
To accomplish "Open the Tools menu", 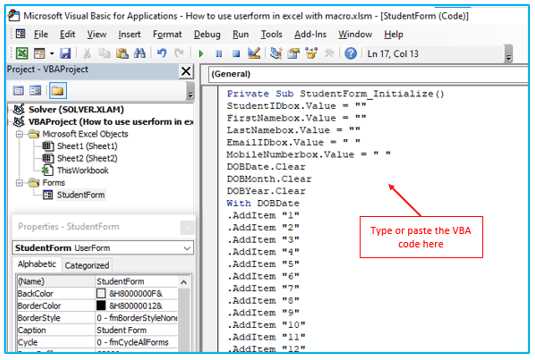I will point(272,34).
